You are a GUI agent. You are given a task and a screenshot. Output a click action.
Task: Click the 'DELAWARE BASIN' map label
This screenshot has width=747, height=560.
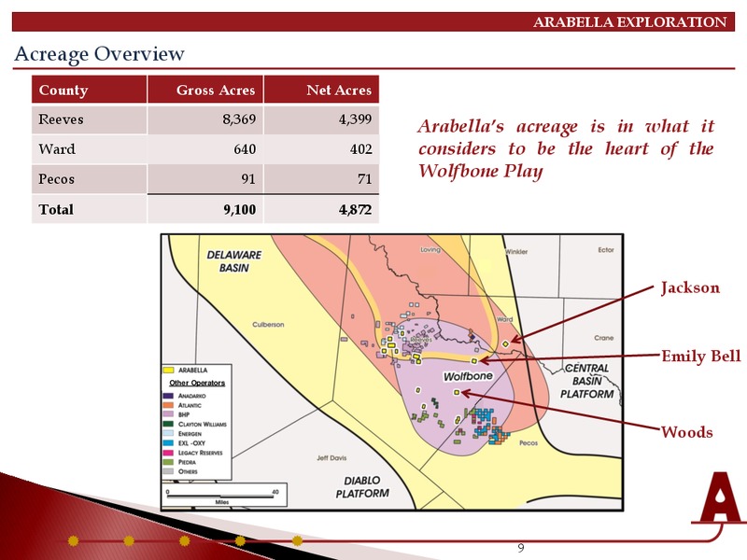[x=234, y=261]
